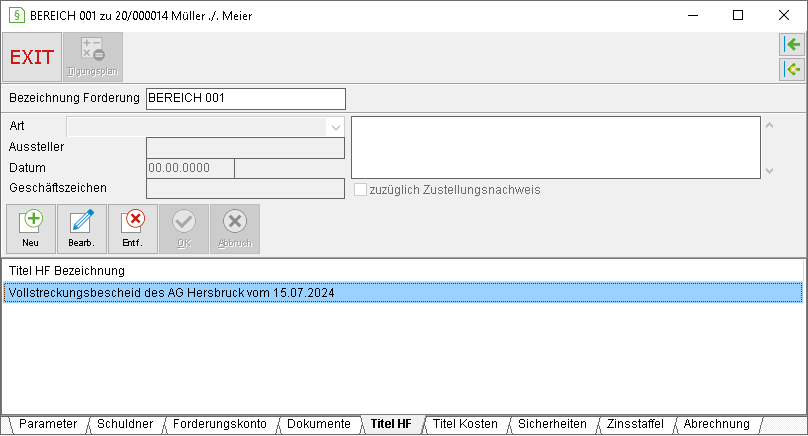Click the Bezeichnung Forderung input field

[x=246, y=98]
